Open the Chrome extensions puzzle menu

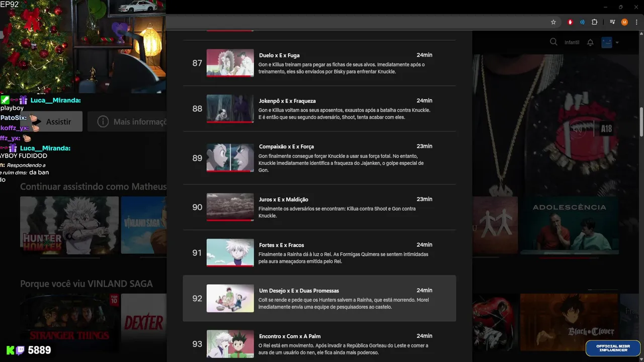(595, 22)
